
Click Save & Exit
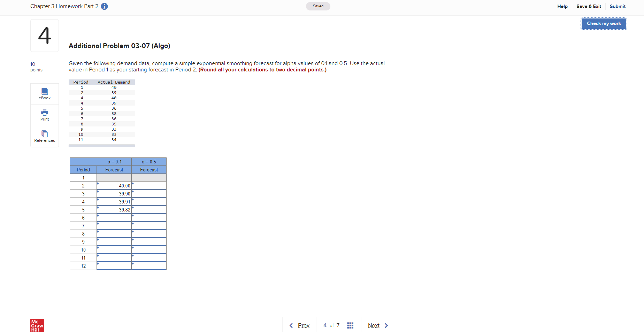tap(589, 6)
